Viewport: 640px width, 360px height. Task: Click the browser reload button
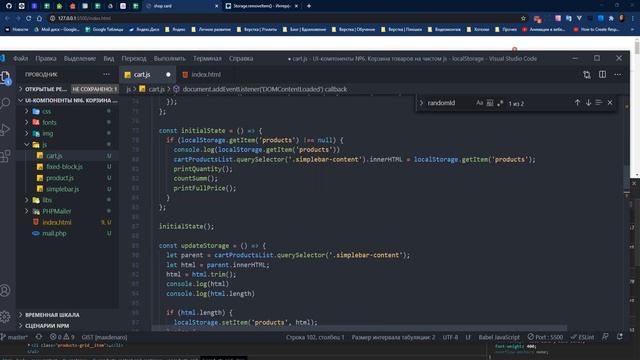click(29, 18)
